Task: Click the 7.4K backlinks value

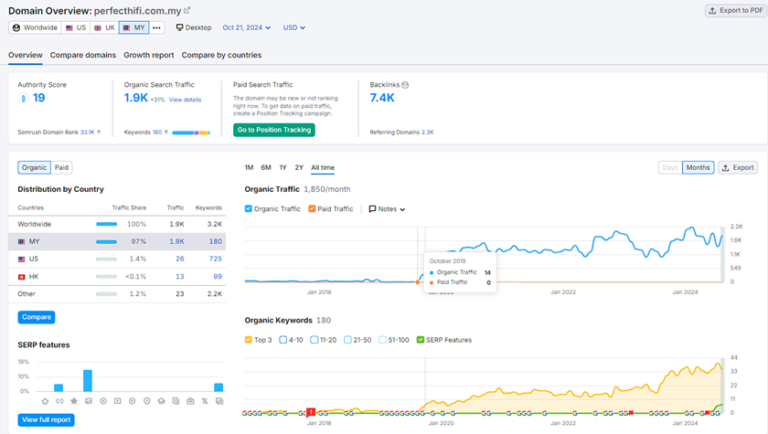Action: point(382,98)
